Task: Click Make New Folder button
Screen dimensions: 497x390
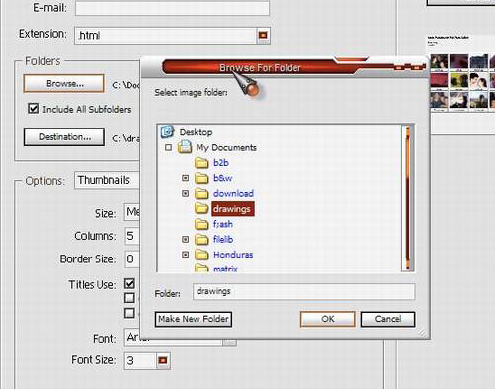Action: [x=193, y=319]
